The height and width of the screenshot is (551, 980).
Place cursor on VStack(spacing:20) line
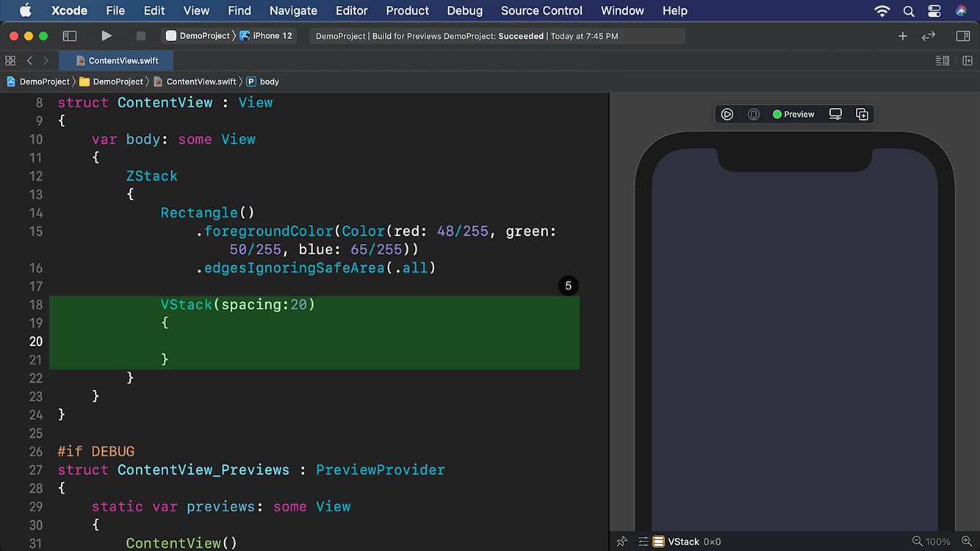click(238, 304)
